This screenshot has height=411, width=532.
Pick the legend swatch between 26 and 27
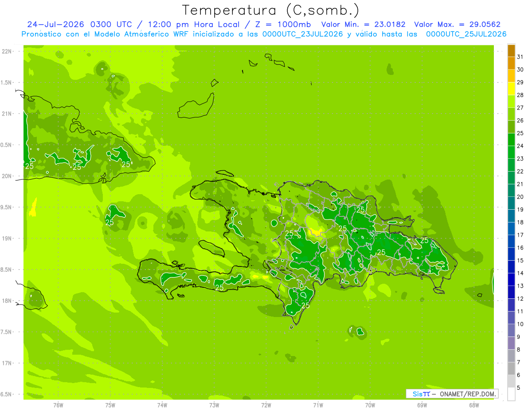point(511,114)
